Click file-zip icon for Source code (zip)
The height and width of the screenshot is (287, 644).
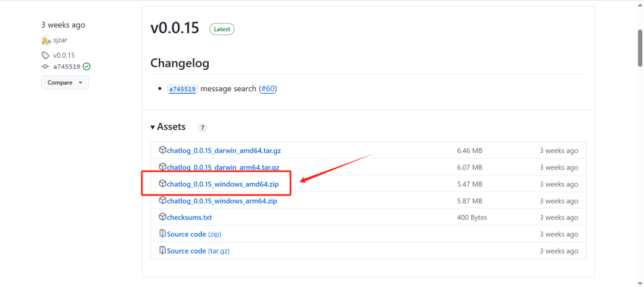(162, 234)
